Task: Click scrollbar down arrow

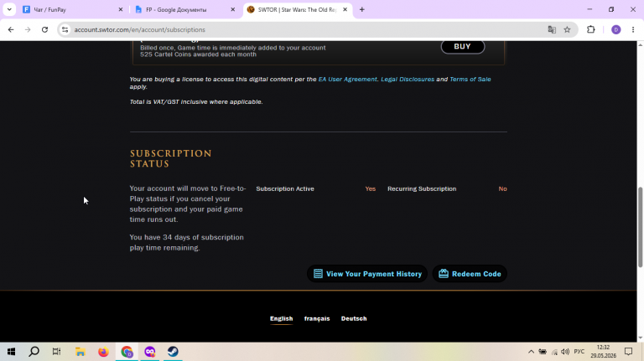Action: (x=640, y=338)
